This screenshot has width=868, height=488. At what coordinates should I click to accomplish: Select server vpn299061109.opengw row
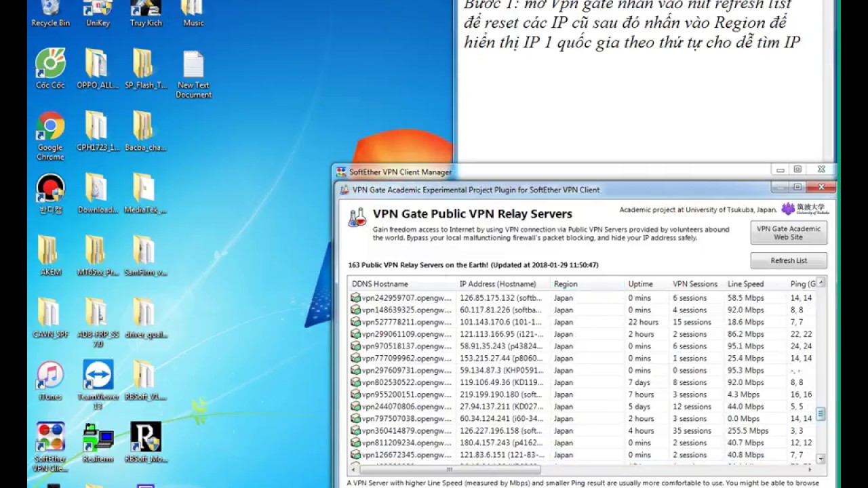tap(583, 334)
